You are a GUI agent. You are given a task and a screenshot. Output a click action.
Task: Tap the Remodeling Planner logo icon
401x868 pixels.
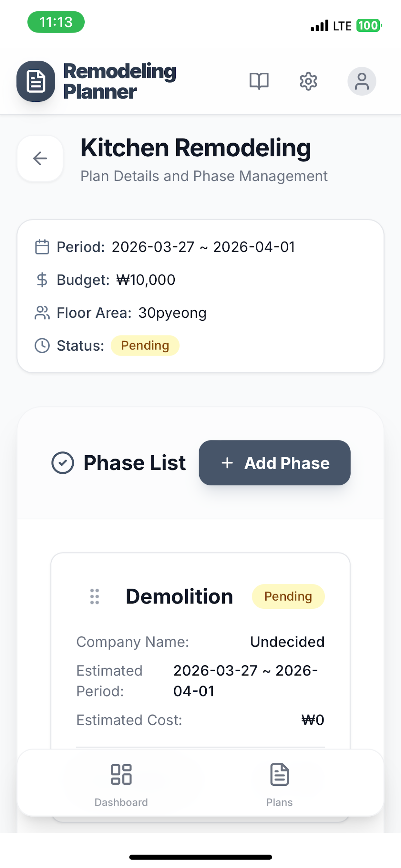[36, 81]
